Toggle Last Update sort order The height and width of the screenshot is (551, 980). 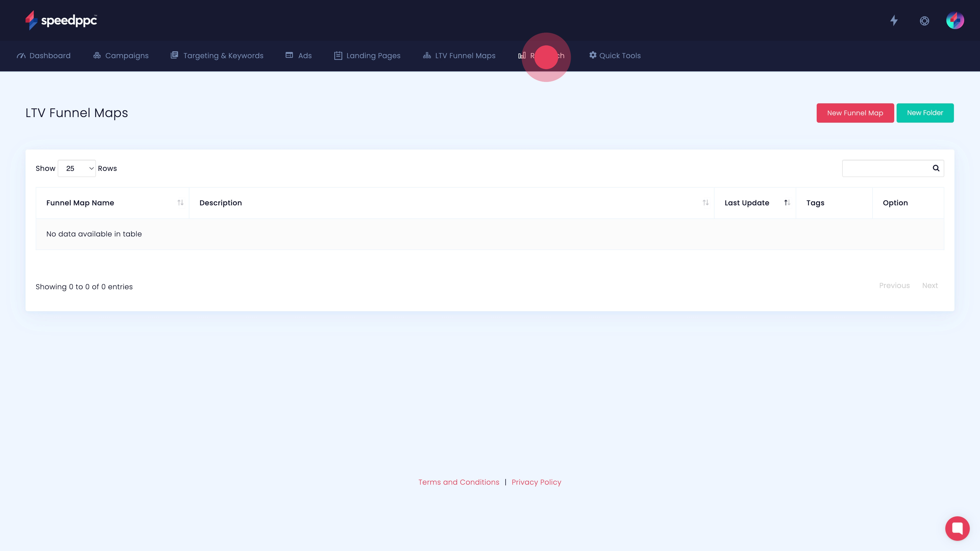click(787, 203)
